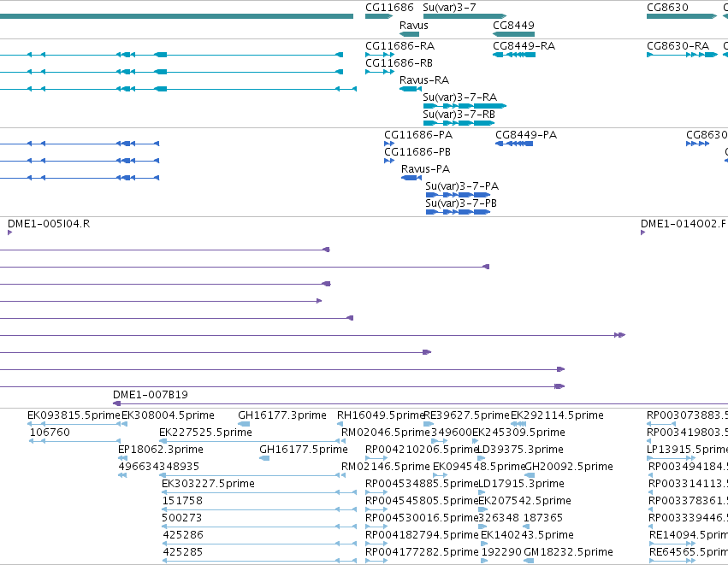Select EST EK308004.5prime
728x565 pixels.
click(168, 415)
